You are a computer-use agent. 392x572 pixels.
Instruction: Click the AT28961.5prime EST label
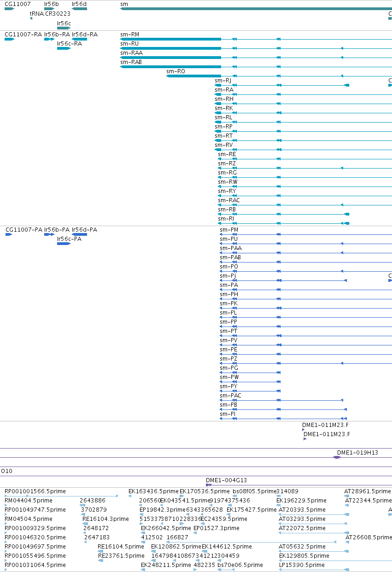coord(368,491)
